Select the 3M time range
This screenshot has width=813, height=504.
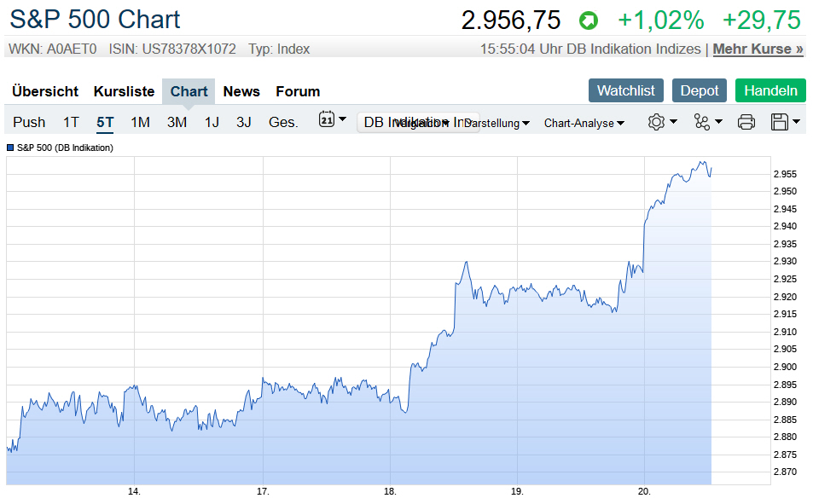pyautogui.click(x=177, y=122)
